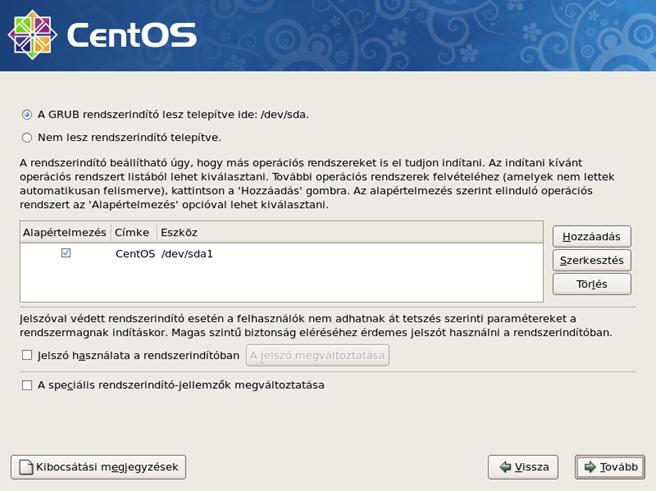Screen dimensions: 656x491
Task: Check 'A speciális rendszerindító-jellemzők megváltoztatása' box
Action: tap(27, 385)
